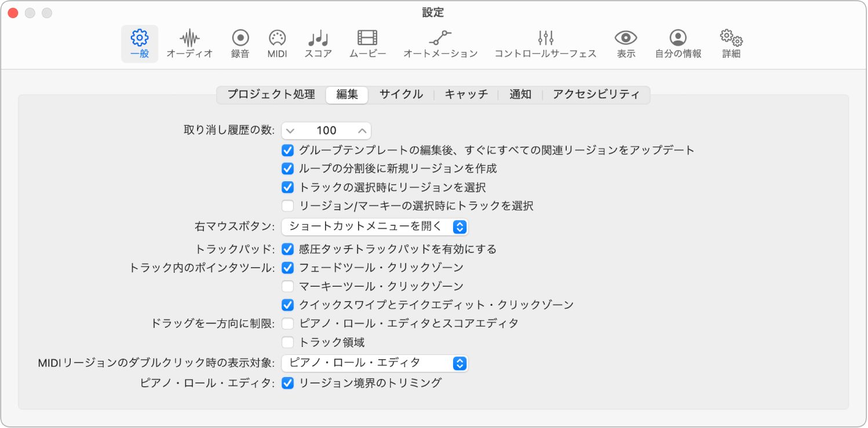Select the 録音 (Recording) settings icon
The width and height of the screenshot is (868, 428).
click(239, 43)
